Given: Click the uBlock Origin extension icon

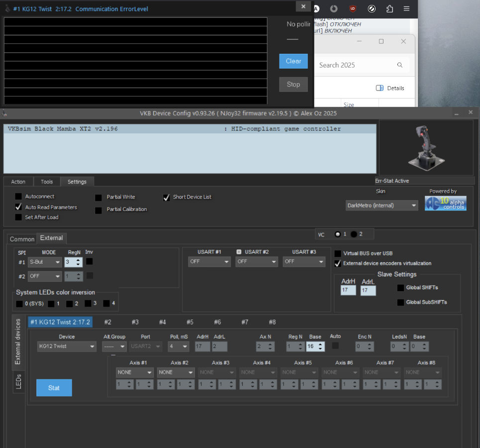Looking at the screenshot, I should tap(353, 8).
